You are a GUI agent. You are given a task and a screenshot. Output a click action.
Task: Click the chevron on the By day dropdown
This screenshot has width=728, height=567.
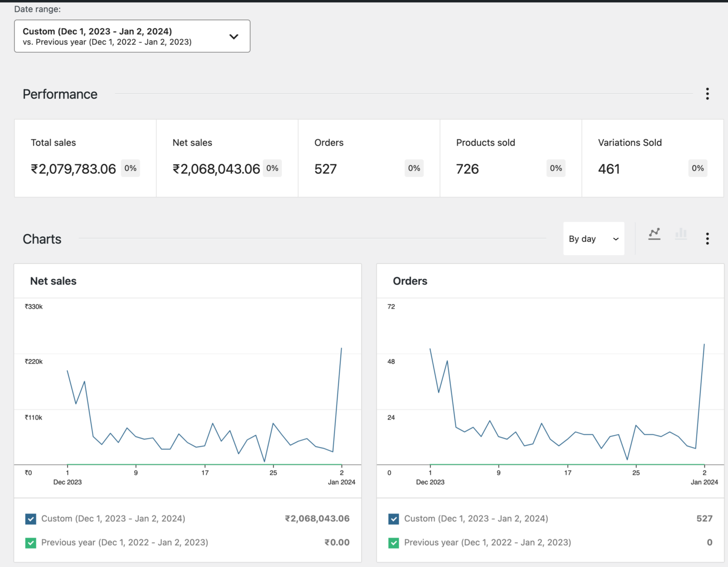point(615,238)
